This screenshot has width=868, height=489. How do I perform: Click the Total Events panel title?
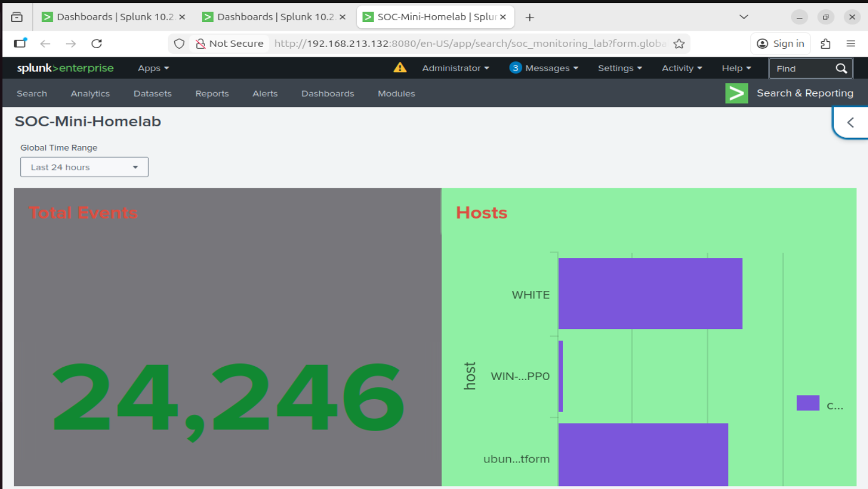[x=83, y=213]
